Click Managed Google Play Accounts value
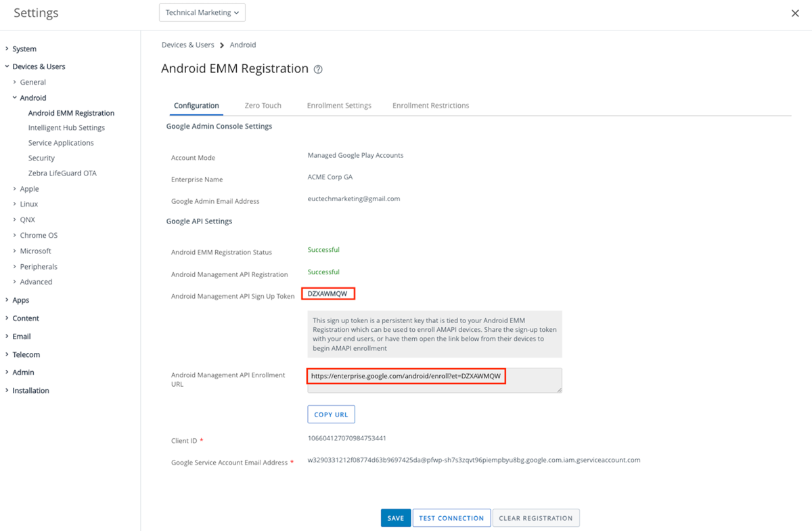The height and width of the screenshot is (531, 812). point(355,155)
